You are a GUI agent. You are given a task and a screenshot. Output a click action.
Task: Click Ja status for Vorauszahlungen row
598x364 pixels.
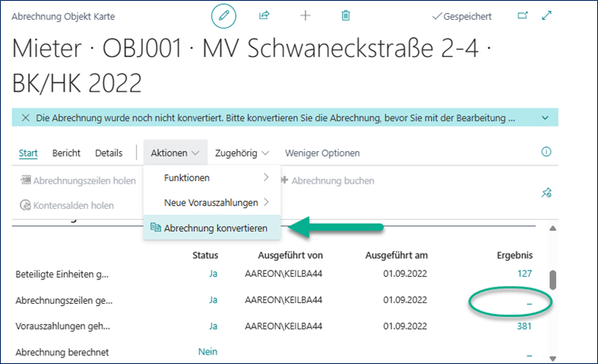(213, 326)
